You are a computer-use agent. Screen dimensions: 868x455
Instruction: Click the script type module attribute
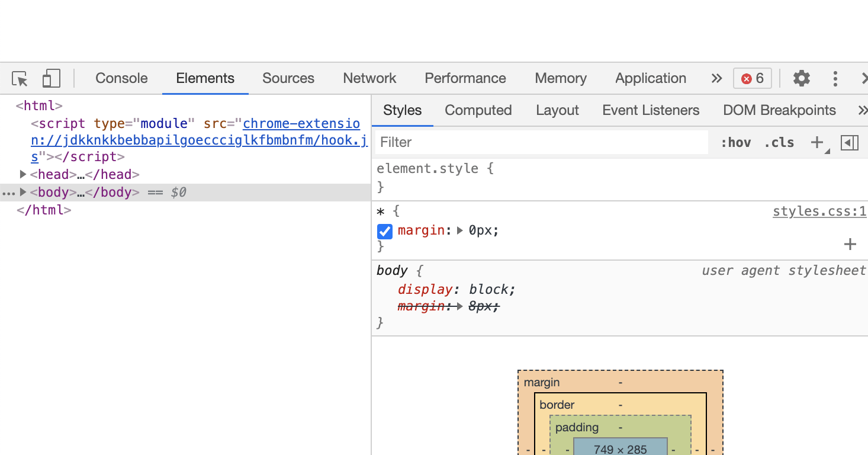[144, 124]
